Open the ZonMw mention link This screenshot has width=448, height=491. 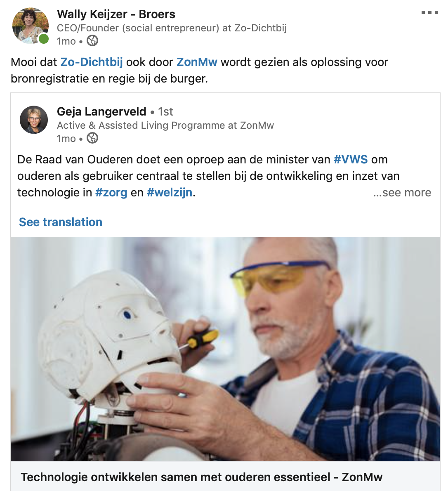click(x=197, y=62)
